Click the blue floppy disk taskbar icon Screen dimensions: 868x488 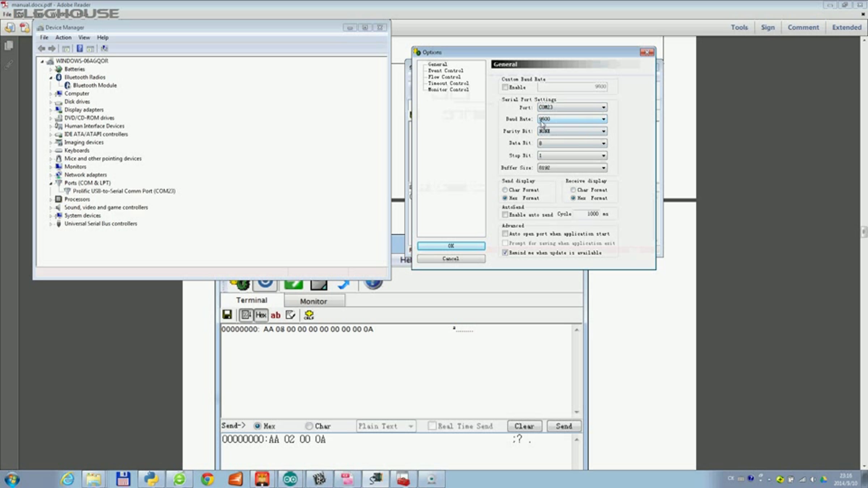[x=123, y=479]
